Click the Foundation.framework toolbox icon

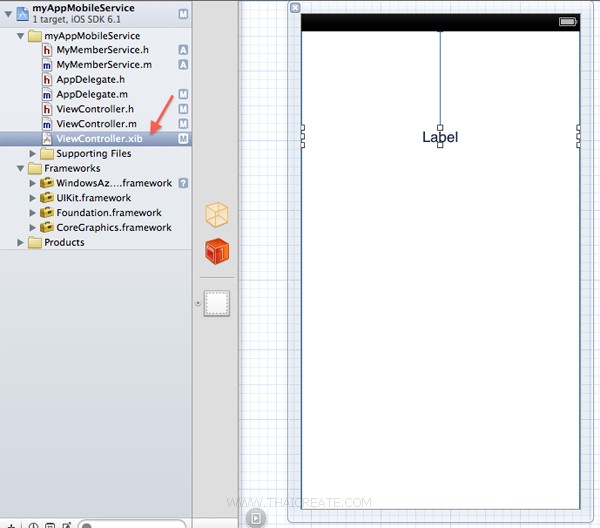click(47, 213)
